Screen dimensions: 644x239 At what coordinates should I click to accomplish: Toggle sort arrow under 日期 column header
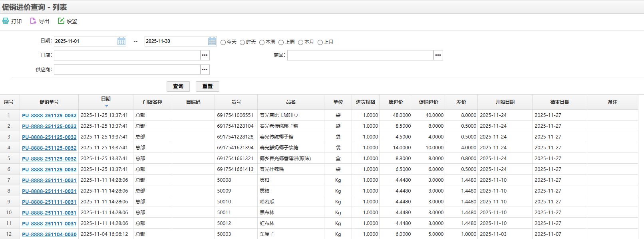point(106,106)
